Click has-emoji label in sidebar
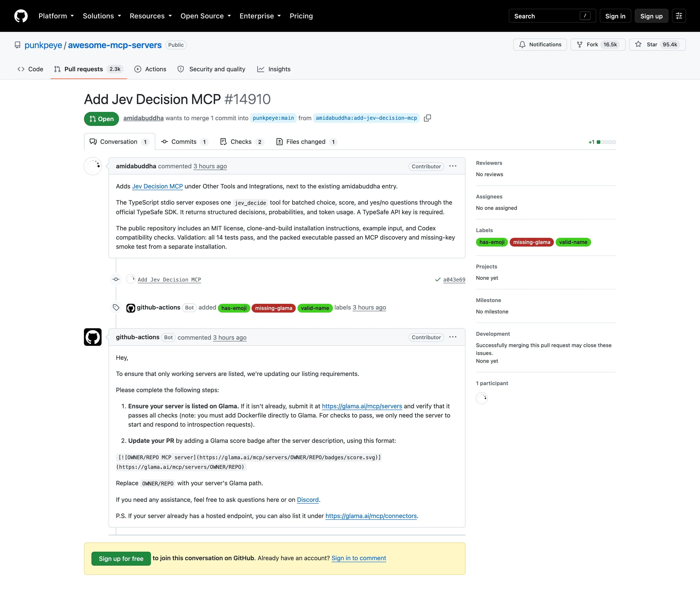Viewport: 700px width, 612px height. tap(492, 242)
